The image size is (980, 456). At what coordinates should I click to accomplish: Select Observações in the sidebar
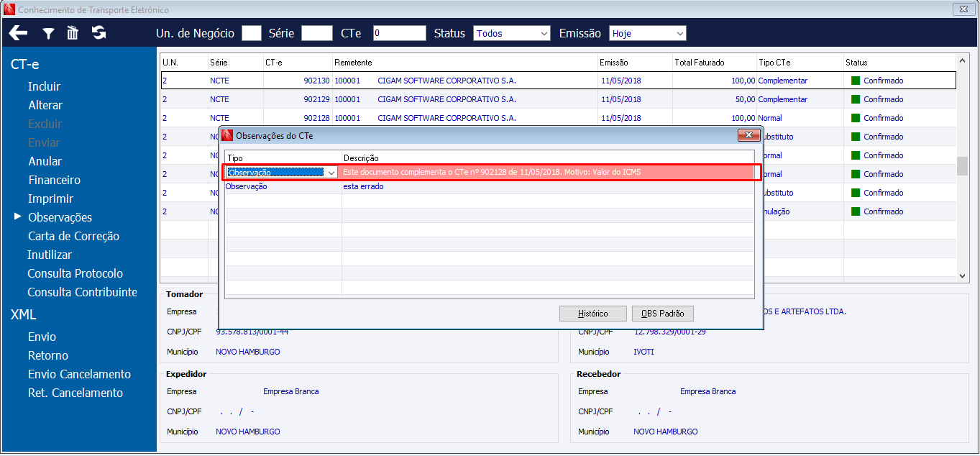(60, 217)
